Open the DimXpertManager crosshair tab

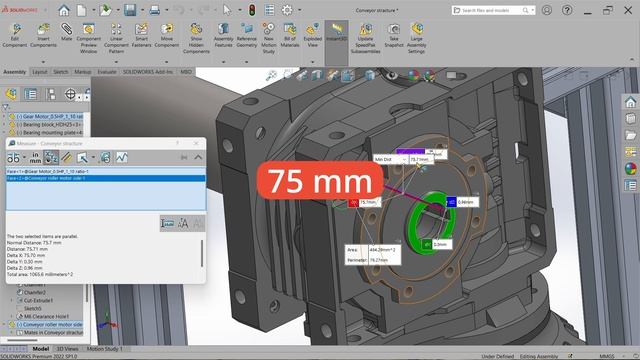pos(70,94)
